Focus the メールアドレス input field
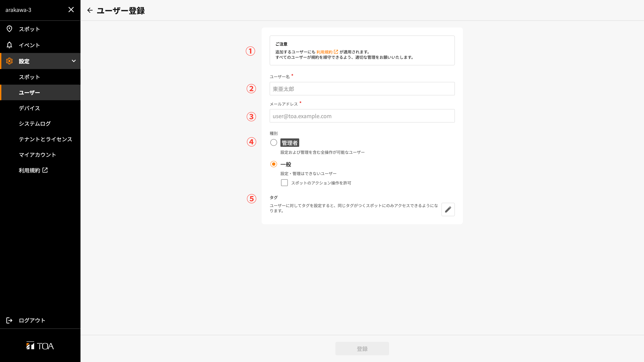 362,116
